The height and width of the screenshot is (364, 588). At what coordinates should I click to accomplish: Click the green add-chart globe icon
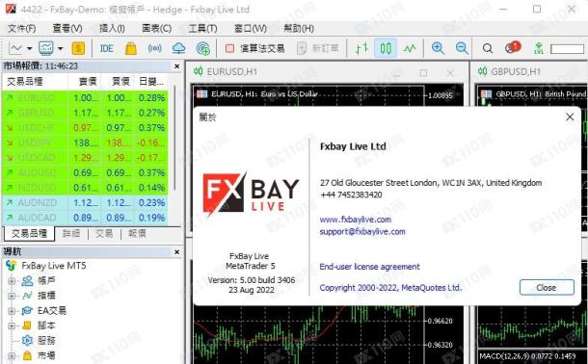pyautogui.click(x=202, y=49)
